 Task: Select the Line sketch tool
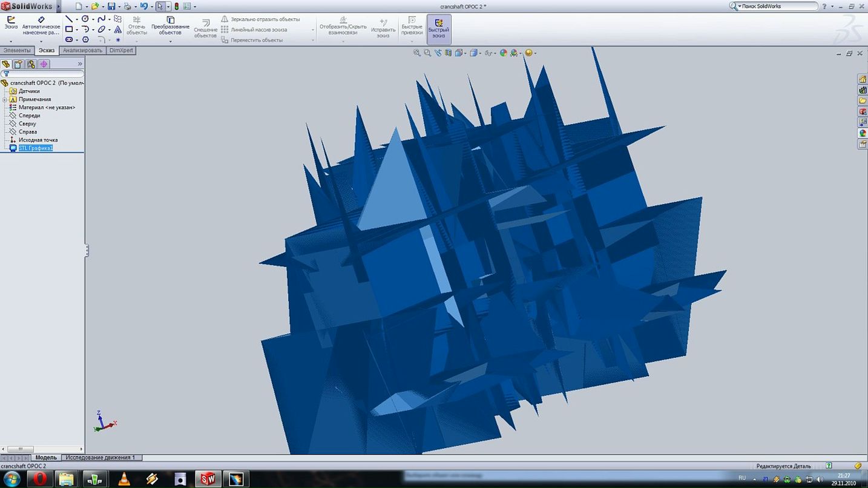69,19
